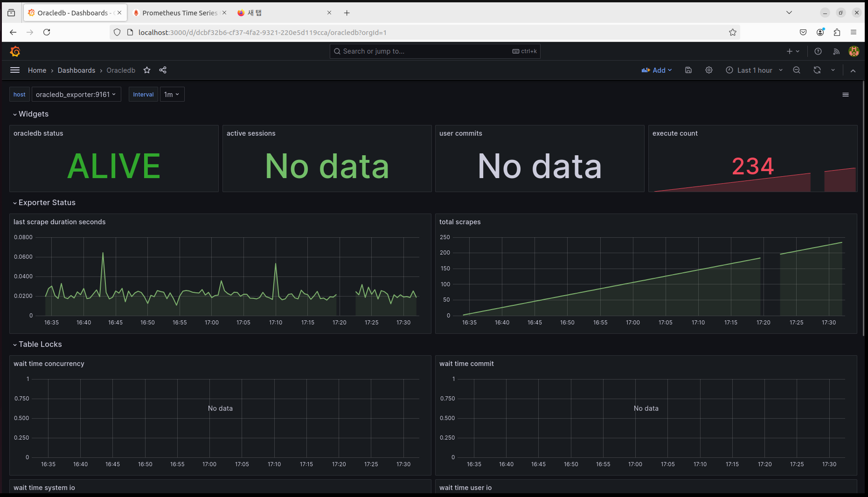The height and width of the screenshot is (497, 868).
Task: Navigate Home using the breadcrumb
Action: tap(37, 70)
